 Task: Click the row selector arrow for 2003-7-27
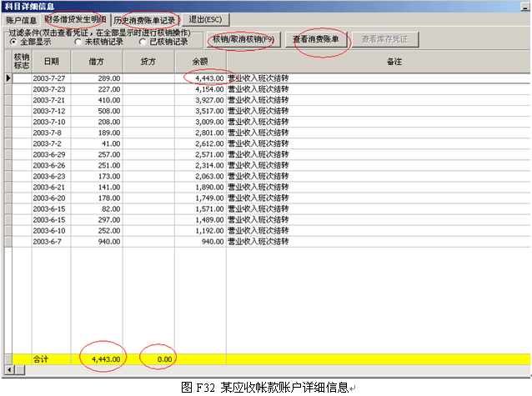point(8,78)
